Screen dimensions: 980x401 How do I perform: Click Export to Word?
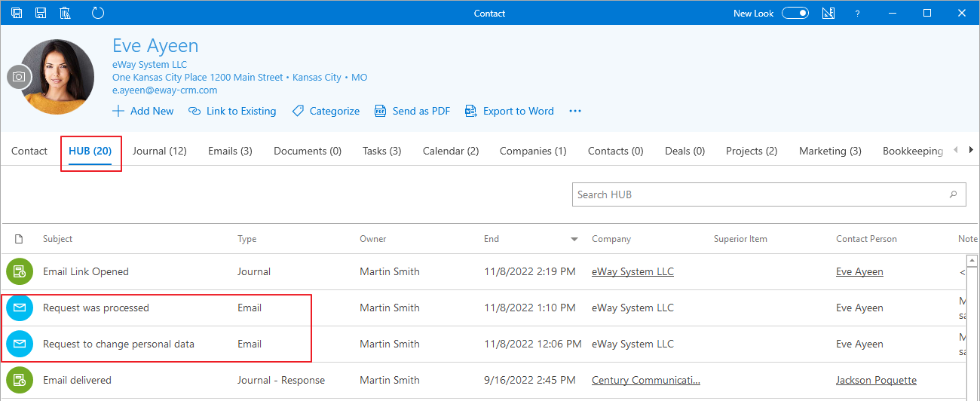click(510, 111)
